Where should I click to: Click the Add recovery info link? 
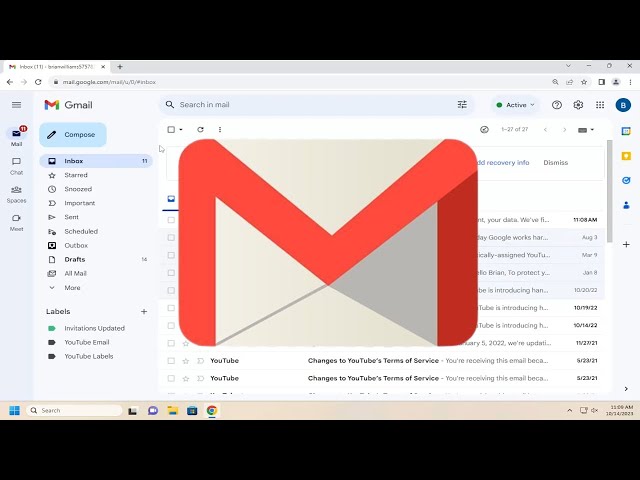coord(502,162)
